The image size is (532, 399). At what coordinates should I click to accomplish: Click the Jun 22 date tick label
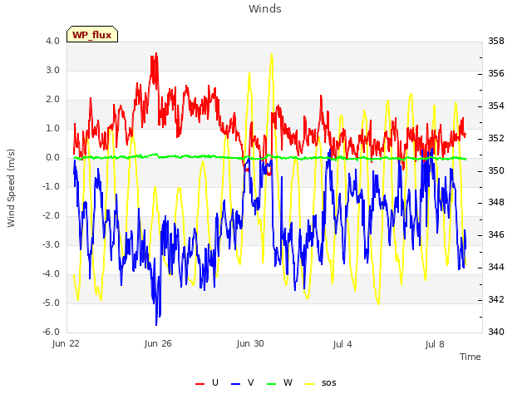[66, 343]
